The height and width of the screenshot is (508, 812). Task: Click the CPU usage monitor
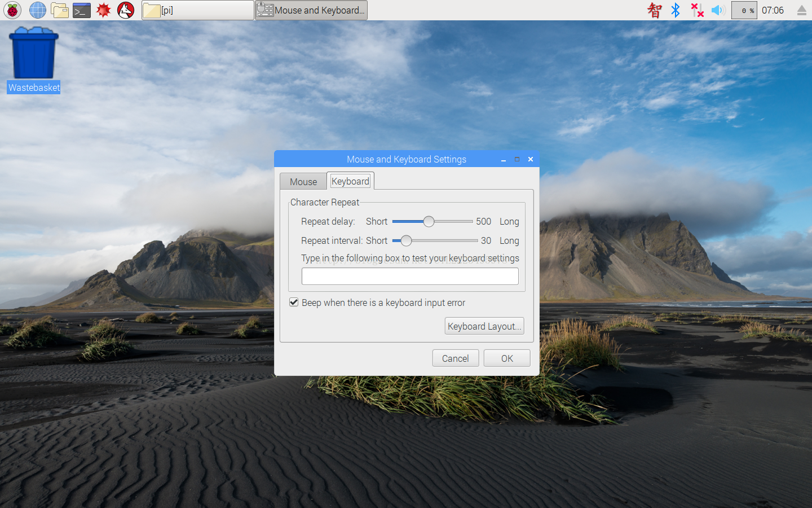click(x=744, y=10)
